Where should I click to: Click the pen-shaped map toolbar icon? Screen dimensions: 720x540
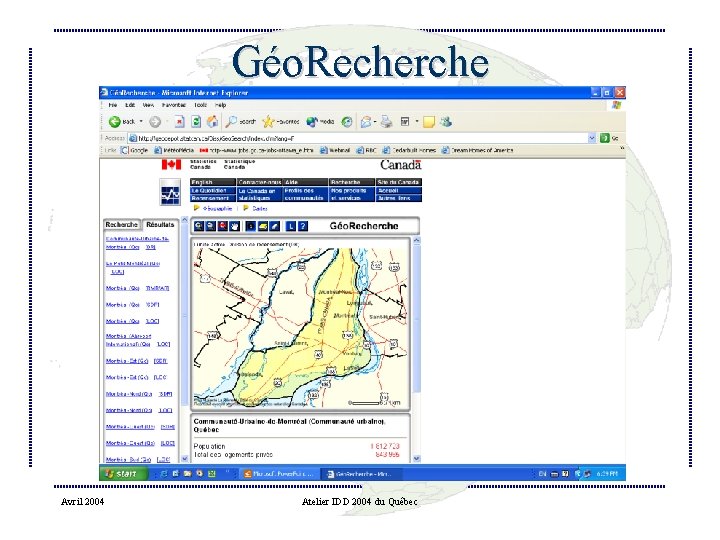click(274, 226)
